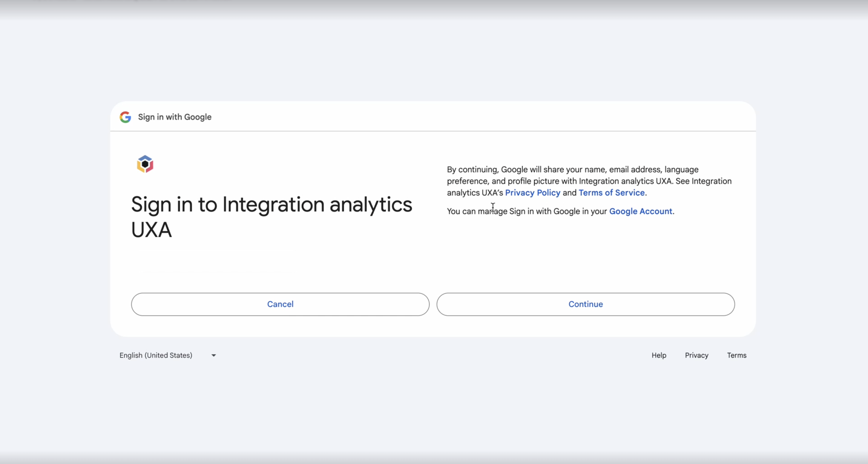This screenshot has width=868, height=464.
Task: Click the "By continuing, Google will share" text line
Action: [x=573, y=169]
